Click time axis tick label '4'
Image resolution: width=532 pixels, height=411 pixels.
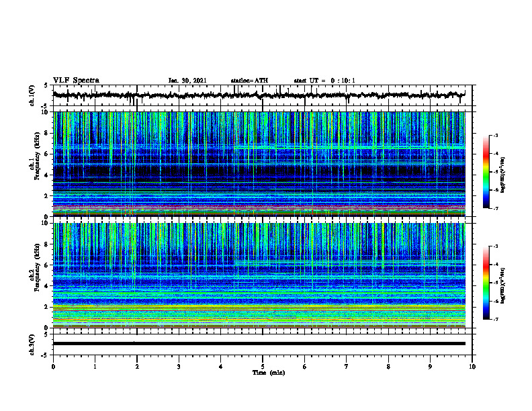pyautogui.click(x=221, y=367)
